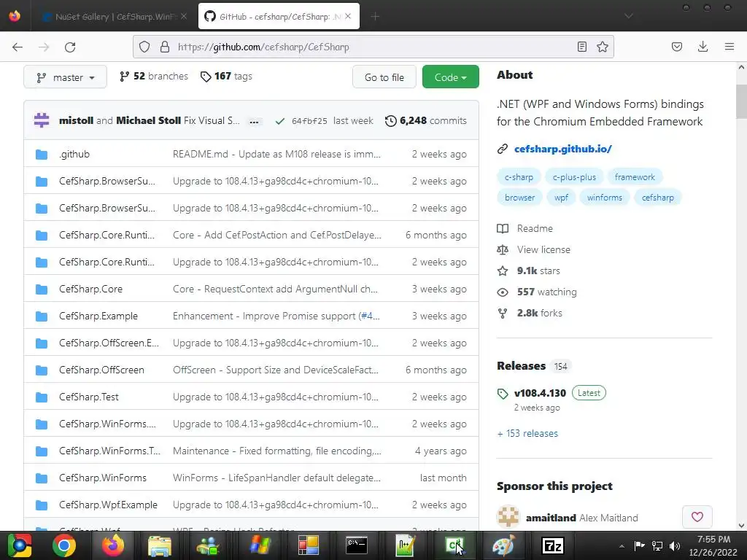Open the Pocket save icon
Viewport: 747px width, 560px height.
click(x=676, y=47)
